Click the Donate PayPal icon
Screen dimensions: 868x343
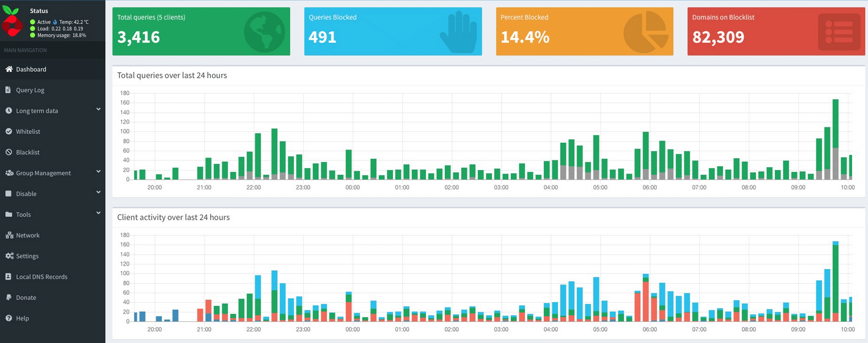[9, 297]
